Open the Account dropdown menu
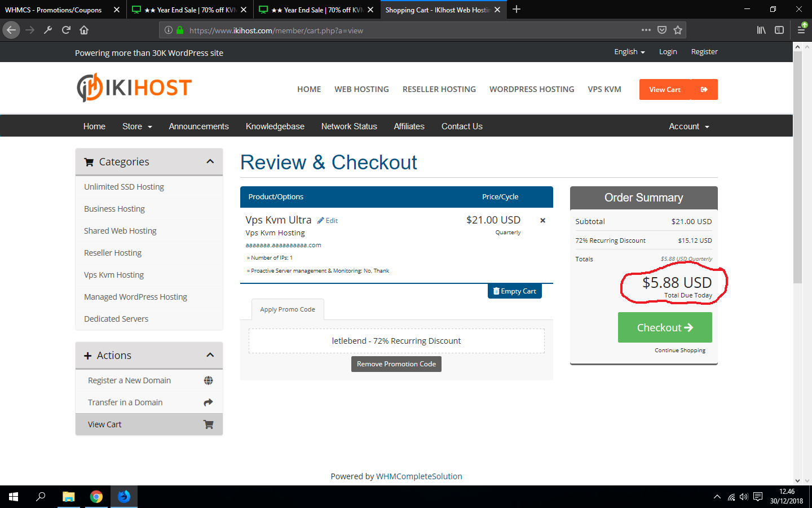This screenshot has height=508, width=812. [689, 126]
